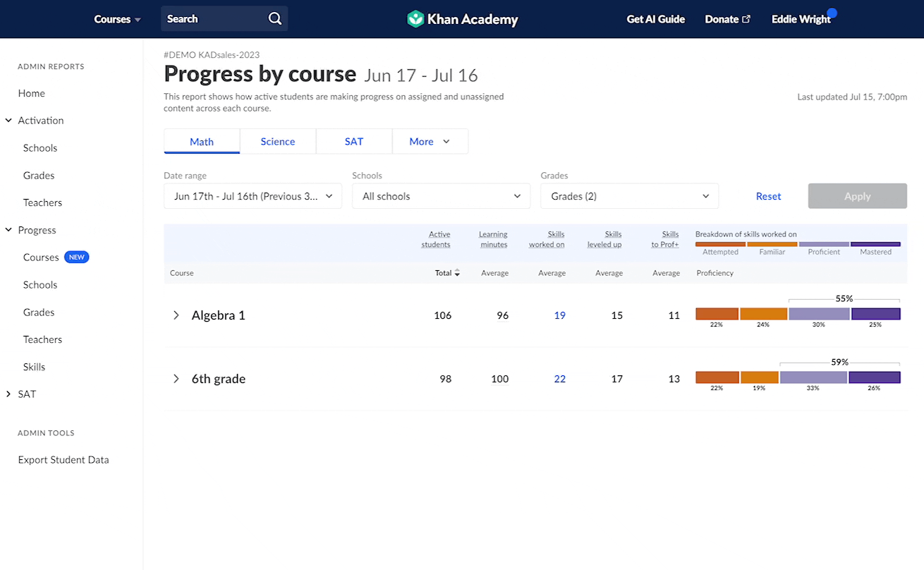The image size is (924, 570).
Task: Click the Familiar legend color swatch
Action: [772, 244]
